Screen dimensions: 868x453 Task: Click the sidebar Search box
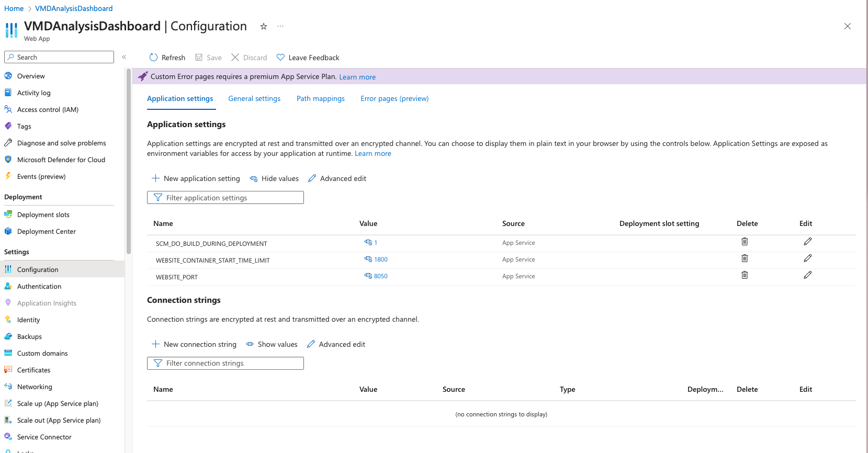[x=59, y=57]
